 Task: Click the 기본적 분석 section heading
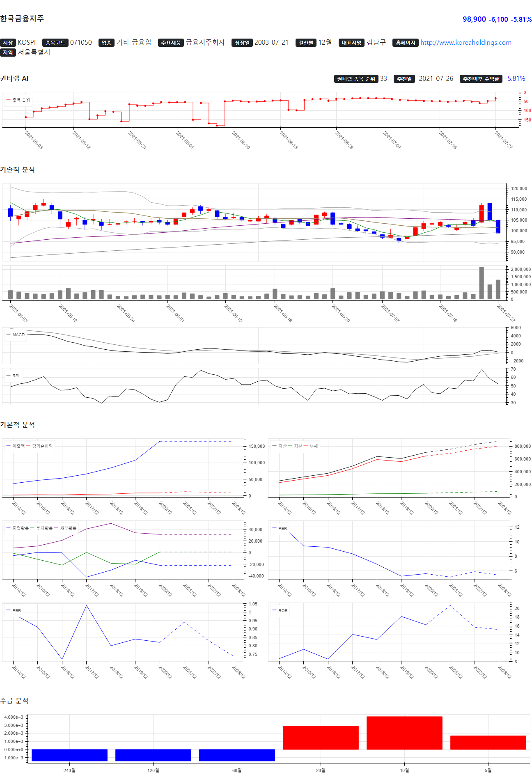point(17,425)
